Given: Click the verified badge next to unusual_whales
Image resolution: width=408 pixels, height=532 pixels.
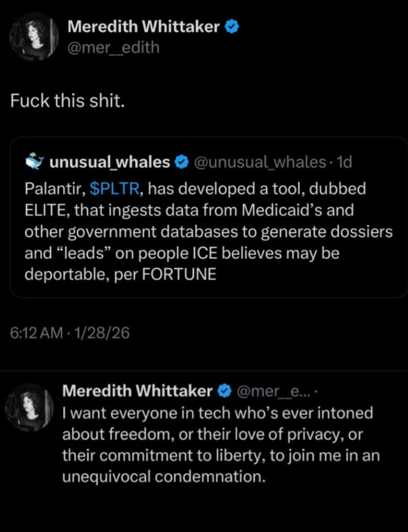Looking at the screenshot, I should coord(181,162).
